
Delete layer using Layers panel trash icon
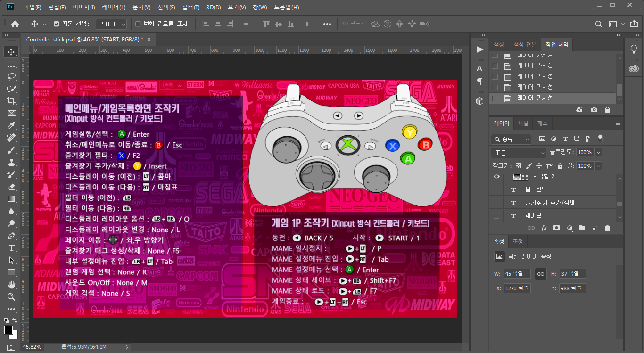tap(607, 228)
